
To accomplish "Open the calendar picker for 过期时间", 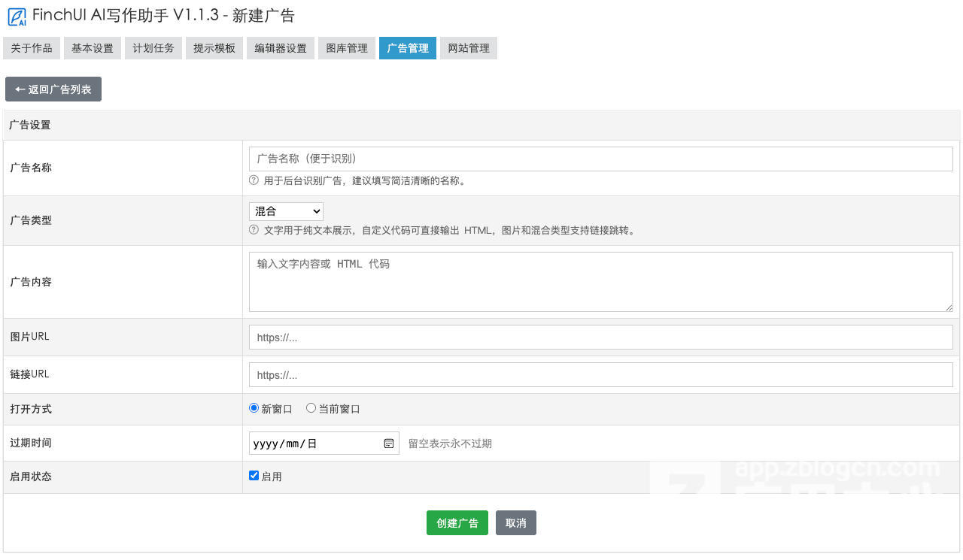I will 388,443.
